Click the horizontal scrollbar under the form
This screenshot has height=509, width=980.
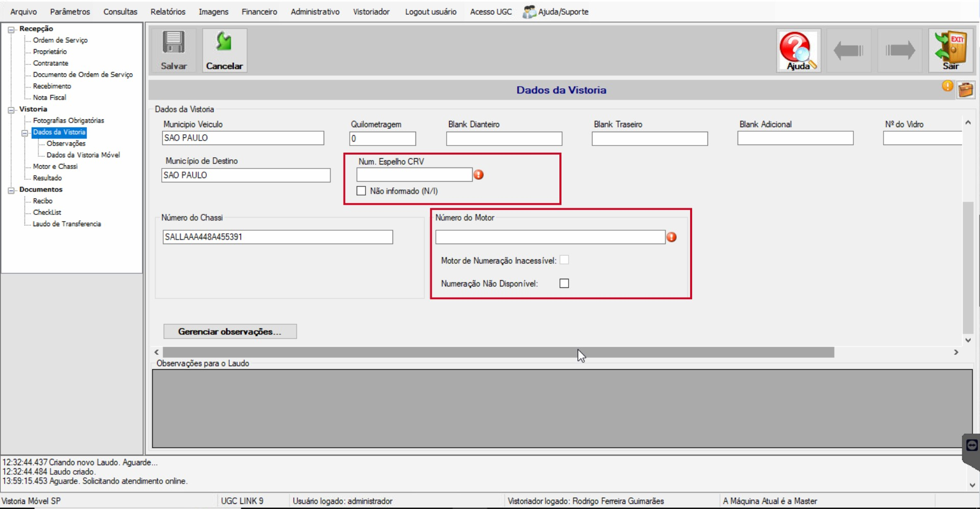(x=498, y=352)
